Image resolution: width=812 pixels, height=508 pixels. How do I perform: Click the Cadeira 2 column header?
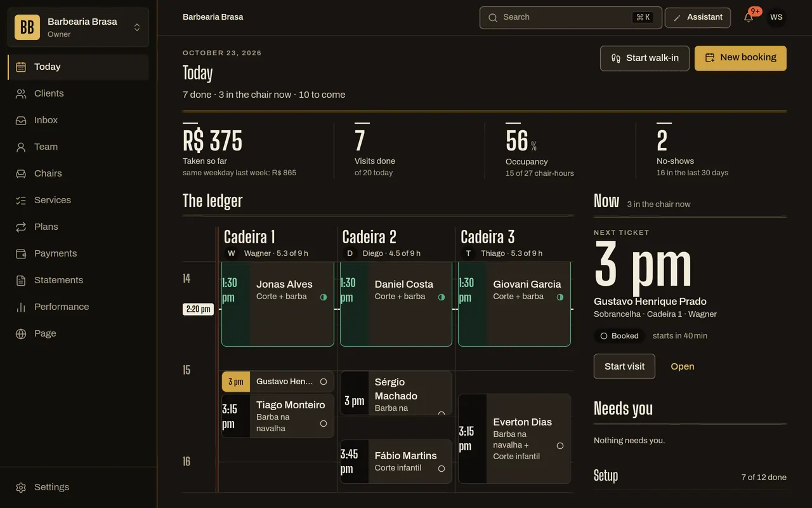[396, 244]
